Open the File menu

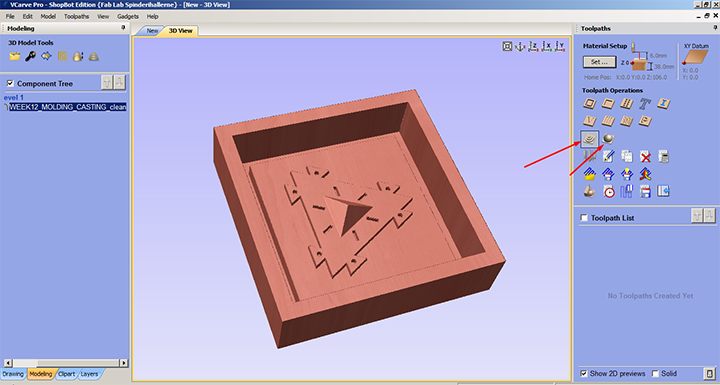pos(10,17)
